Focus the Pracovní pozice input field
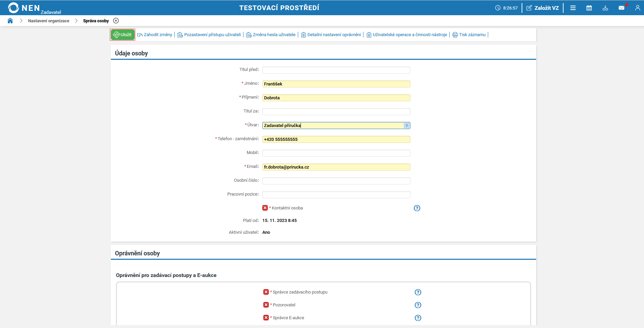 [336, 195]
